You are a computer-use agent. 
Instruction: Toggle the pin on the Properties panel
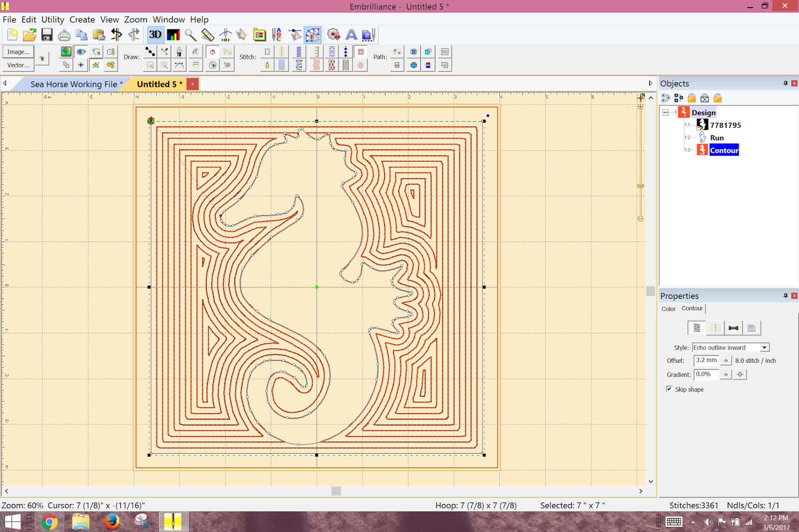(785, 295)
